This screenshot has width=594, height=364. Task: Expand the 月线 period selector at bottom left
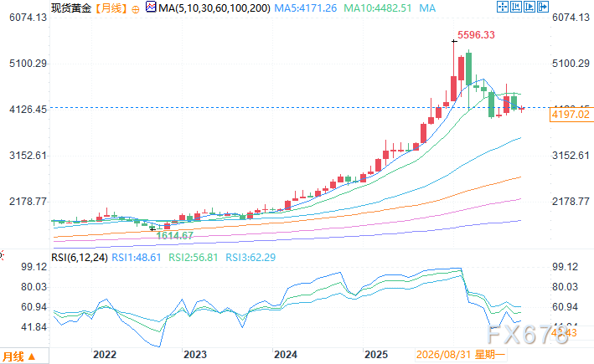[x=24, y=356]
